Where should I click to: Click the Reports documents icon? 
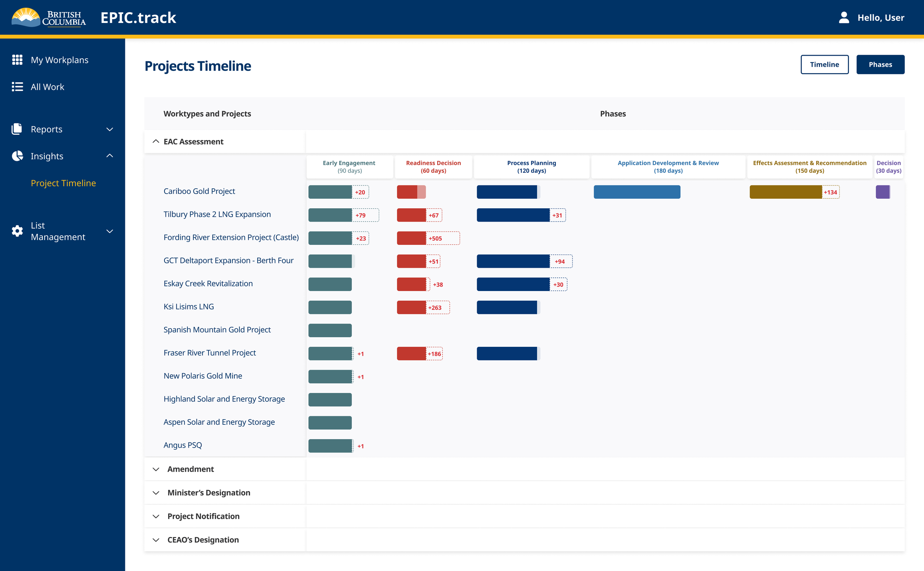17,129
